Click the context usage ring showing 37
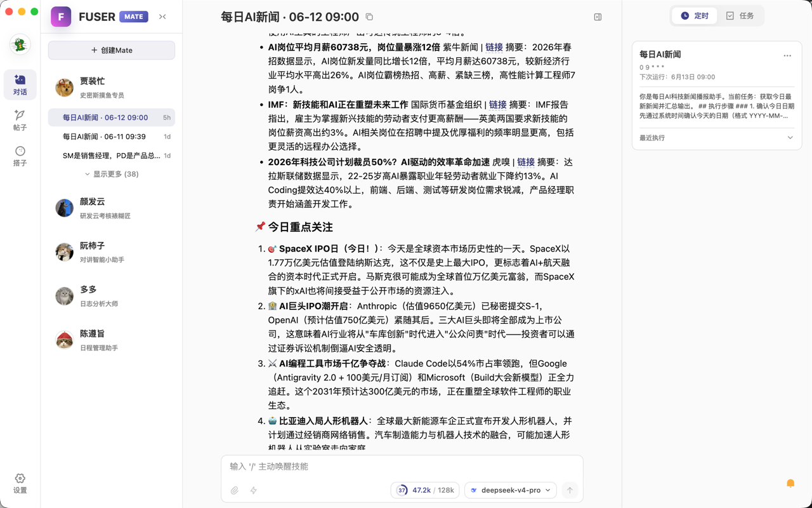Screen dimensions: 812x508 tap(402, 490)
